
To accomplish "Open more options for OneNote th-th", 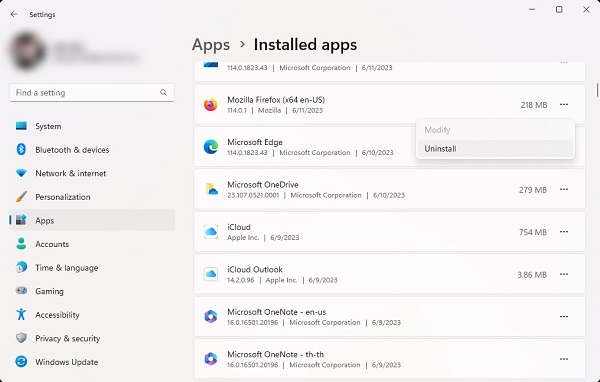I will [564, 359].
